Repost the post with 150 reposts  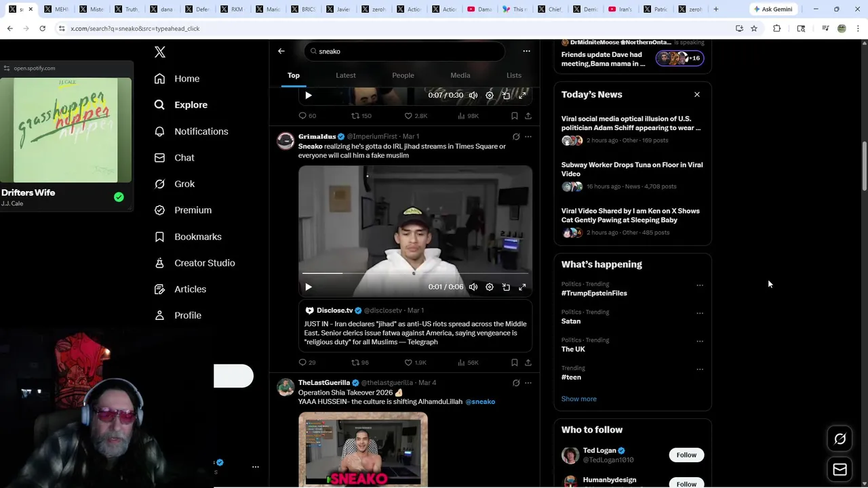(361, 116)
